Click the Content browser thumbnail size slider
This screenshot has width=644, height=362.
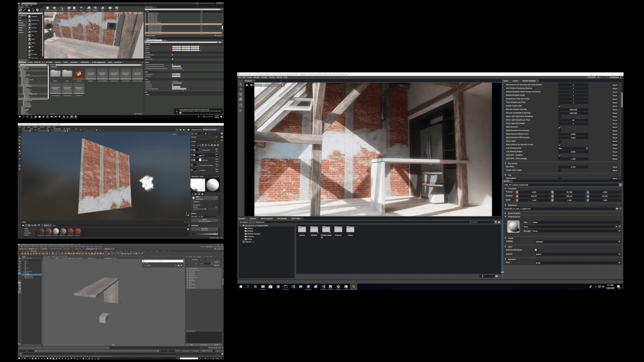pyautogui.click(x=486, y=276)
